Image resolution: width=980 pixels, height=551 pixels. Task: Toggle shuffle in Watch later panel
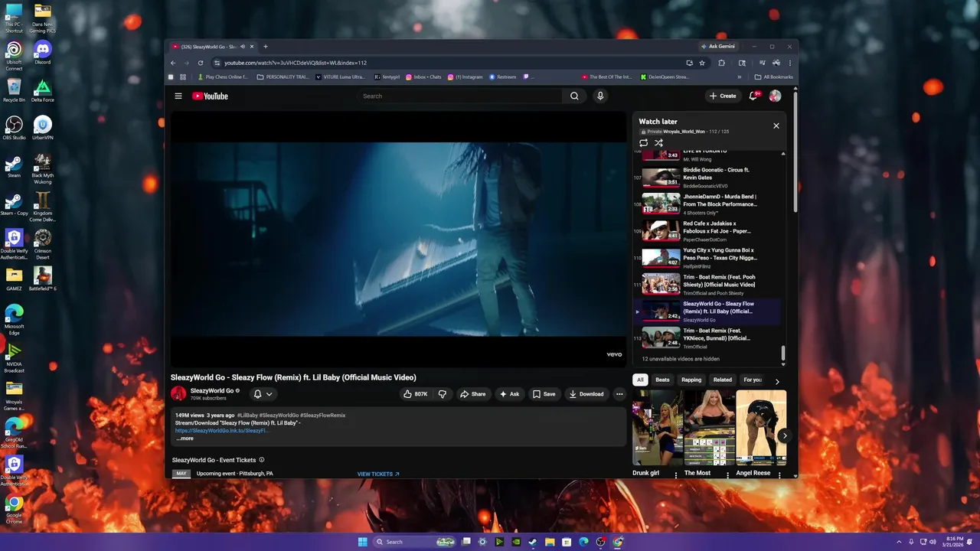point(658,142)
